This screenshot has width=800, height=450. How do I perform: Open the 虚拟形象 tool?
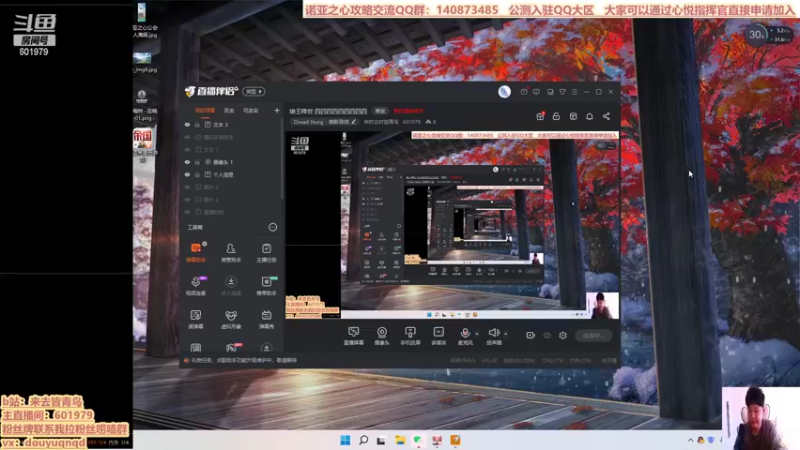[x=231, y=319]
